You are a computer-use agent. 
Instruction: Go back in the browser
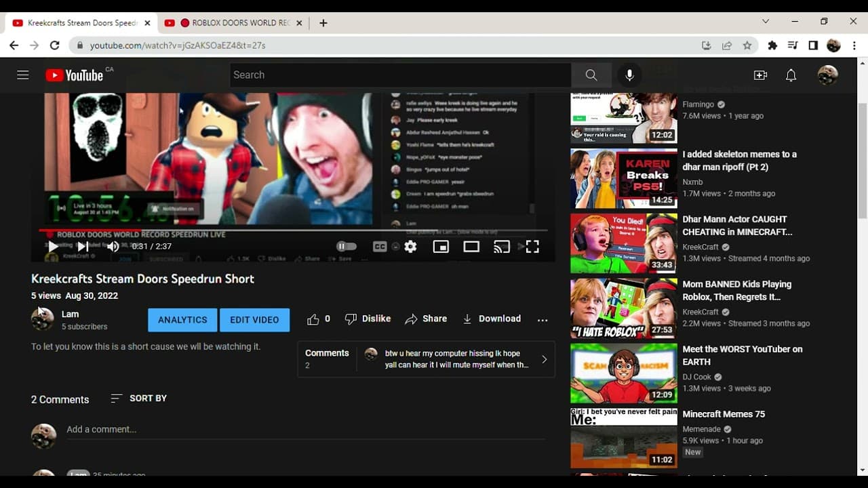[x=14, y=45]
